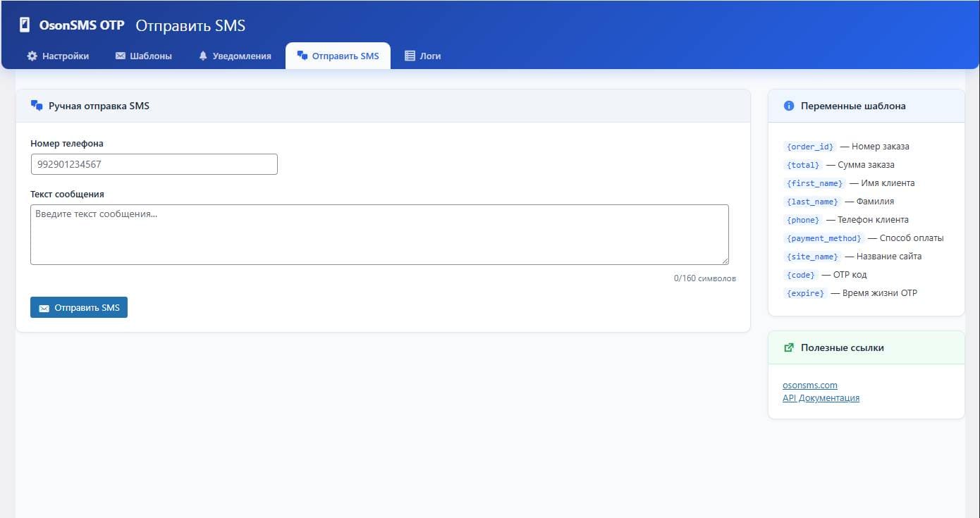Select the {code} OTP variable tag

pos(800,275)
